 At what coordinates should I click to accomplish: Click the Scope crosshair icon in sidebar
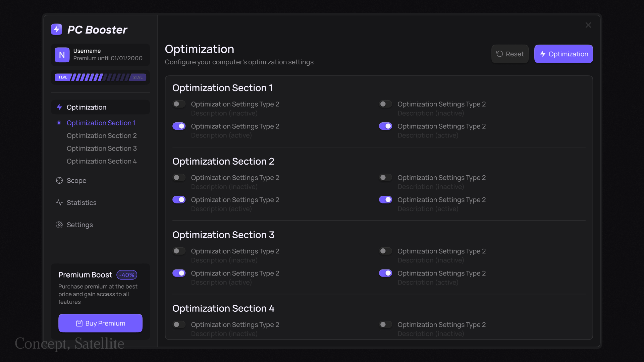(59, 180)
